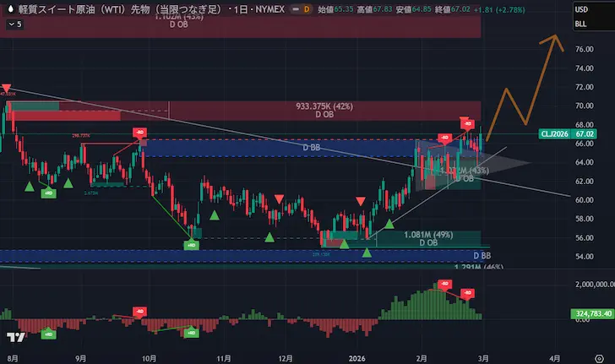
Task: Click the blue D BB band label
Action: [312, 148]
